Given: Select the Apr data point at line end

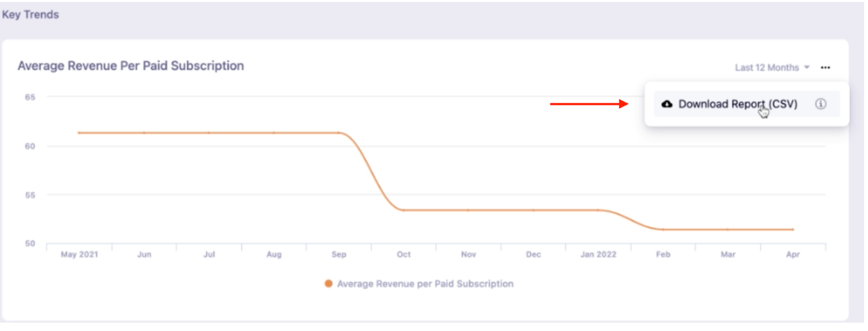Looking at the screenshot, I should pos(793,230).
